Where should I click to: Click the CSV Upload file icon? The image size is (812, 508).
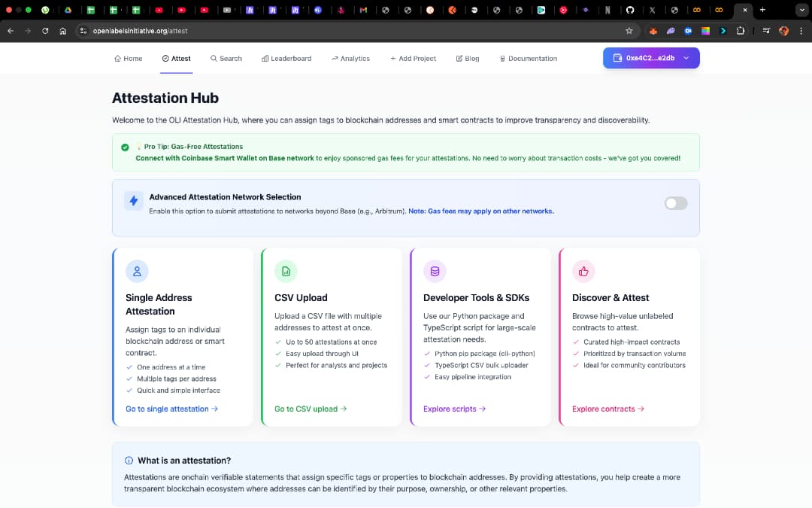(x=286, y=271)
